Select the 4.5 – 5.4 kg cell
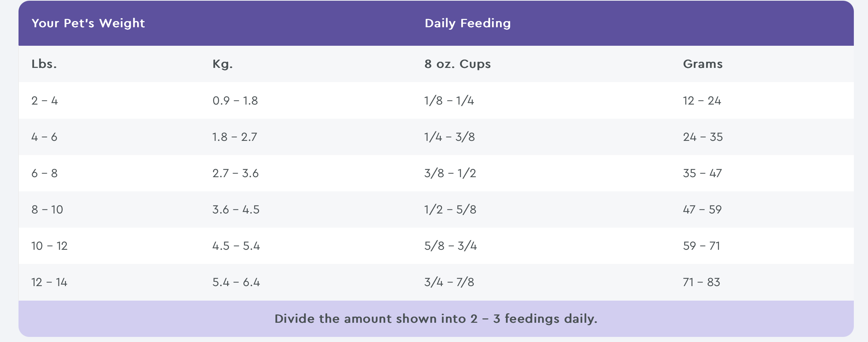This screenshot has width=868, height=342. pos(236,246)
